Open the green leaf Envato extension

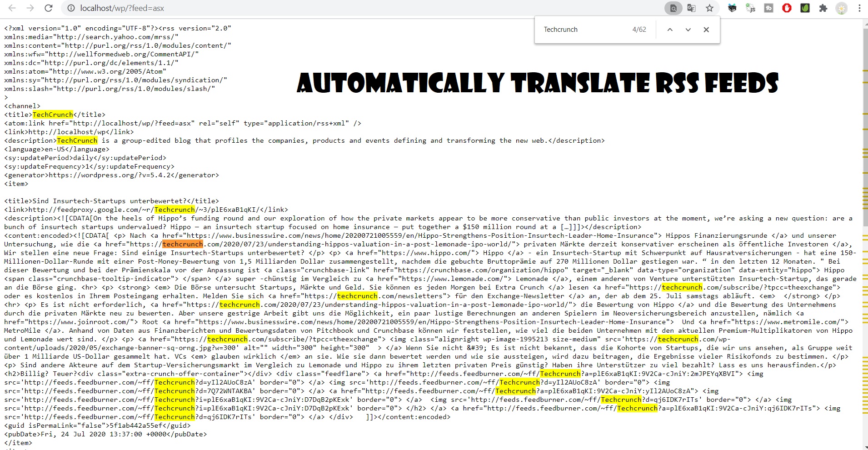(805, 8)
